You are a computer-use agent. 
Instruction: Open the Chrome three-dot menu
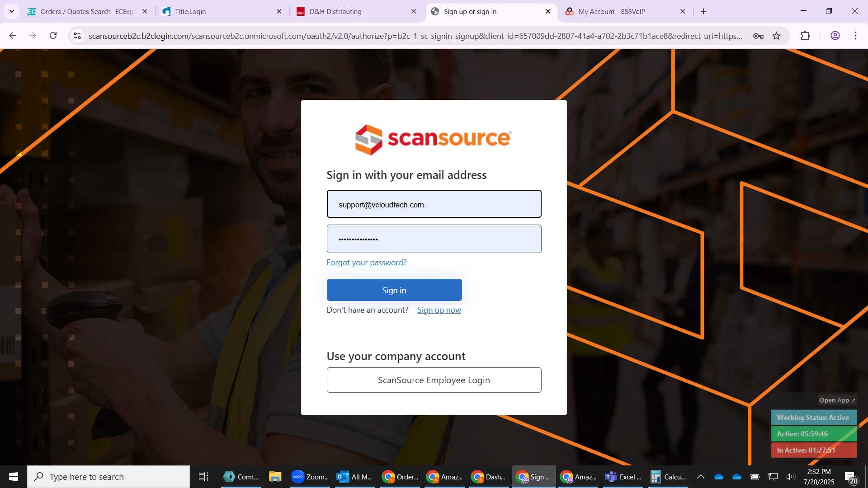[855, 36]
